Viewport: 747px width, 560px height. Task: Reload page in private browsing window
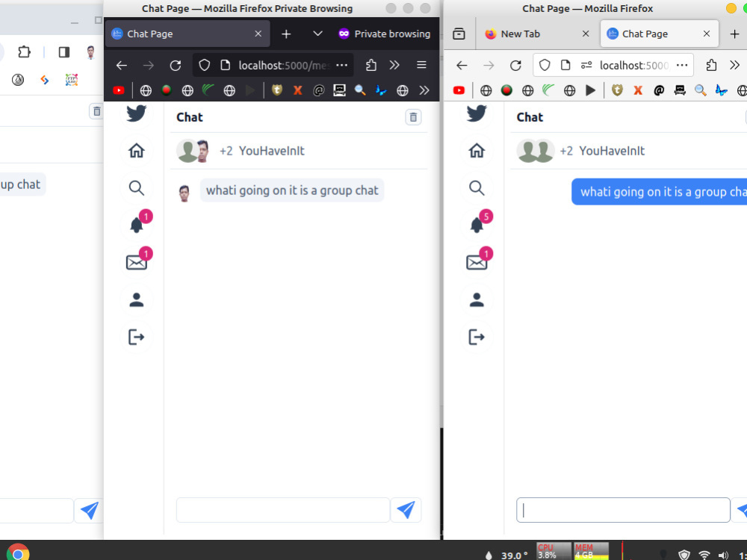click(x=176, y=65)
